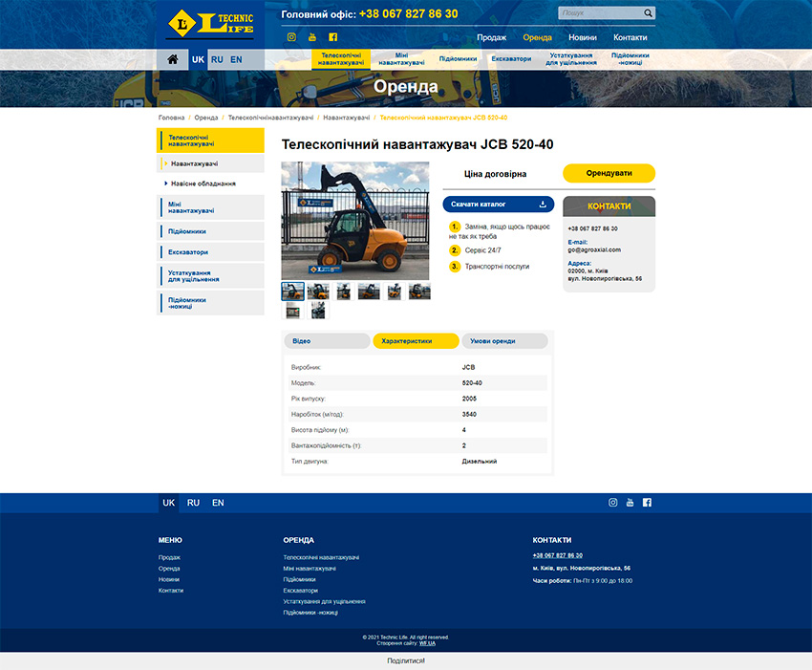
Task: Open footer menu link Продаж
Action: [169, 557]
